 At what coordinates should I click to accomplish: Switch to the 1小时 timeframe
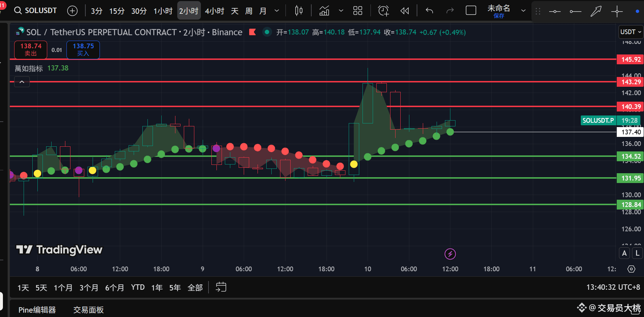tap(163, 11)
